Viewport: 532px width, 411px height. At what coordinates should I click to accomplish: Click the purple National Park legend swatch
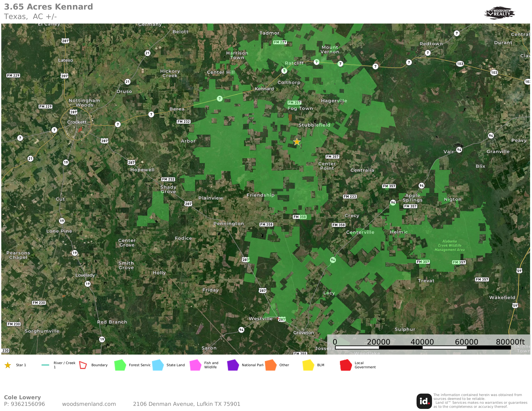coord(233,365)
